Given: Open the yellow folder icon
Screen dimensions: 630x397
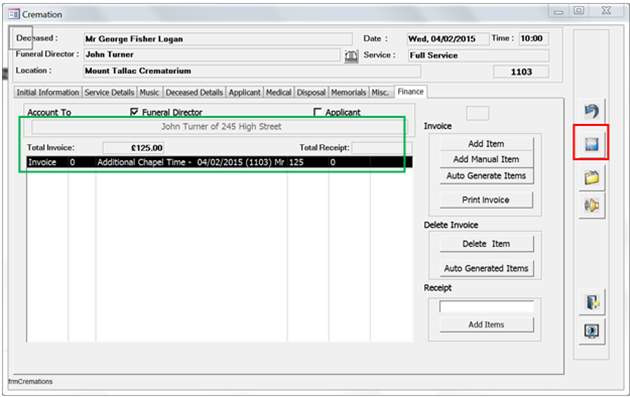Looking at the screenshot, I should (x=591, y=177).
